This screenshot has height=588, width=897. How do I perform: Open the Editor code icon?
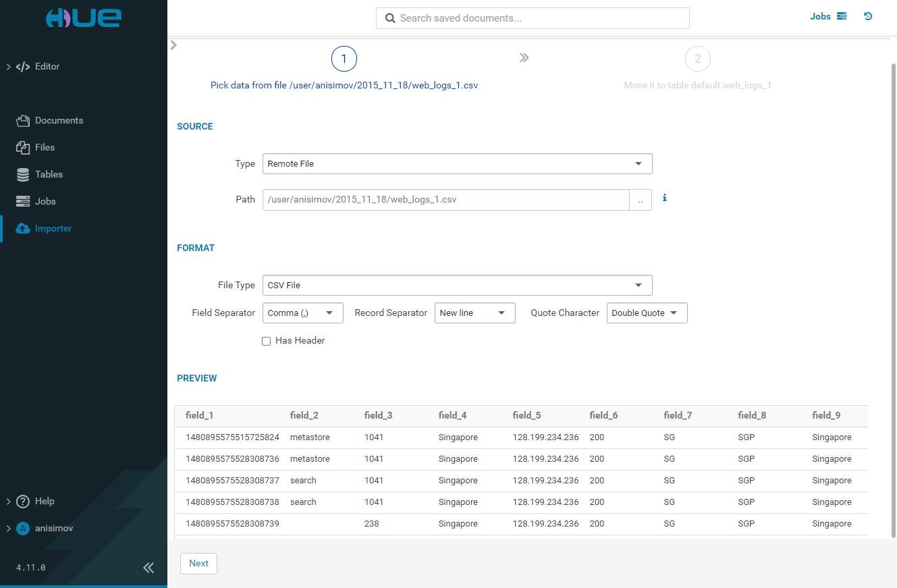[x=23, y=67]
